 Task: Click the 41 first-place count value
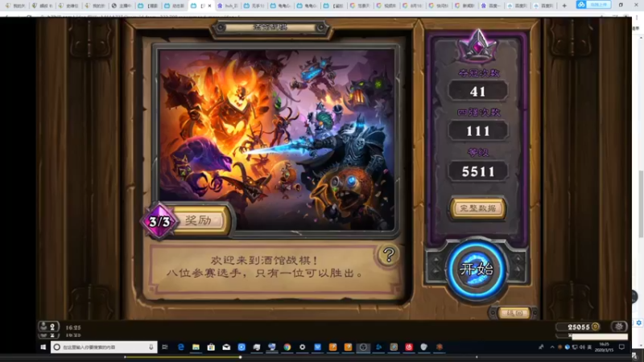click(477, 91)
